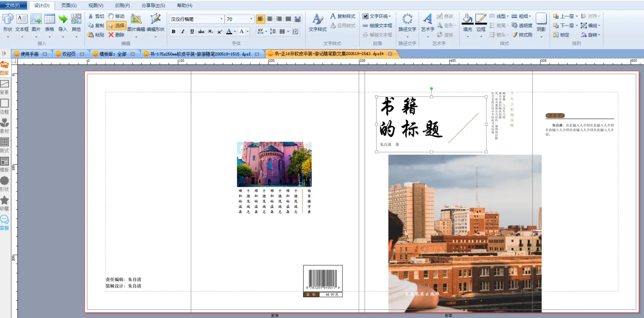The width and height of the screenshot is (644, 318).
Task: Open the 文件(F) menu
Action: (14, 5)
